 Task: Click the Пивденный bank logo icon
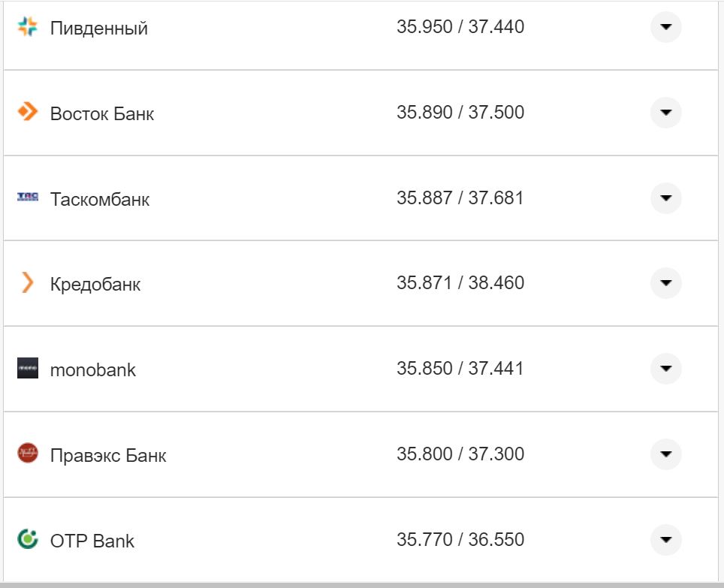(x=27, y=28)
